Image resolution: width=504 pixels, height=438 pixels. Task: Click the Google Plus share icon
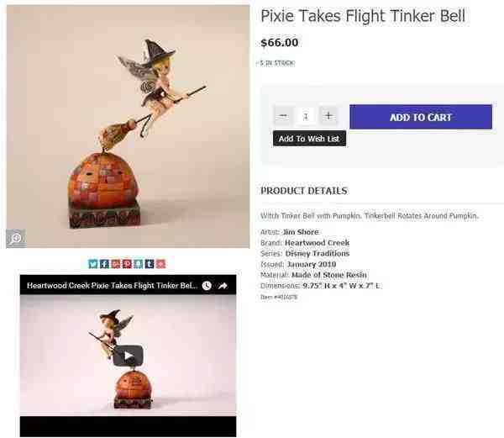tap(115, 264)
